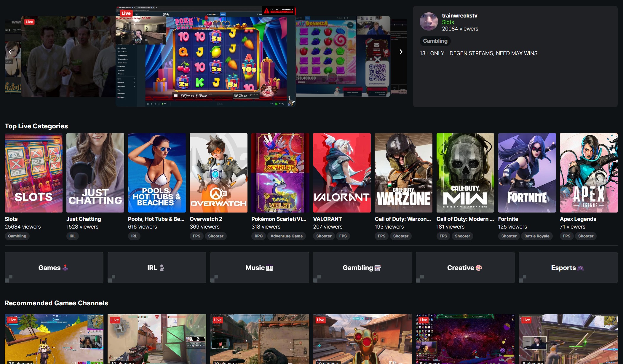Screen dimensions: 623x364
Task: Click the Apex Legends category title
Action: [x=578, y=219]
